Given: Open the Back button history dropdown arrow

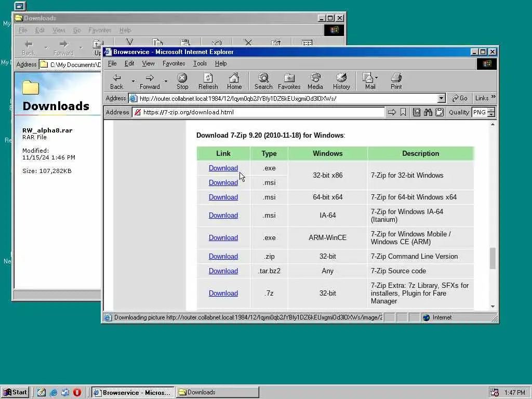Looking at the screenshot, I should pos(133,82).
